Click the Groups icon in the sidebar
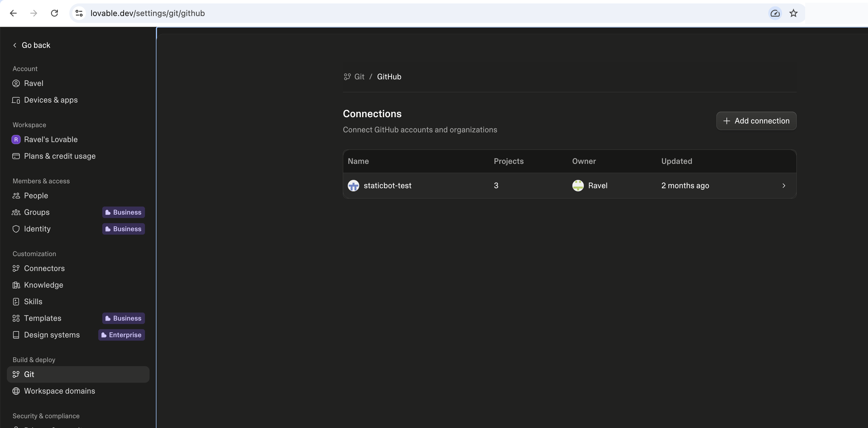Image resolution: width=868 pixels, height=428 pixels. [x=16, y=212]
